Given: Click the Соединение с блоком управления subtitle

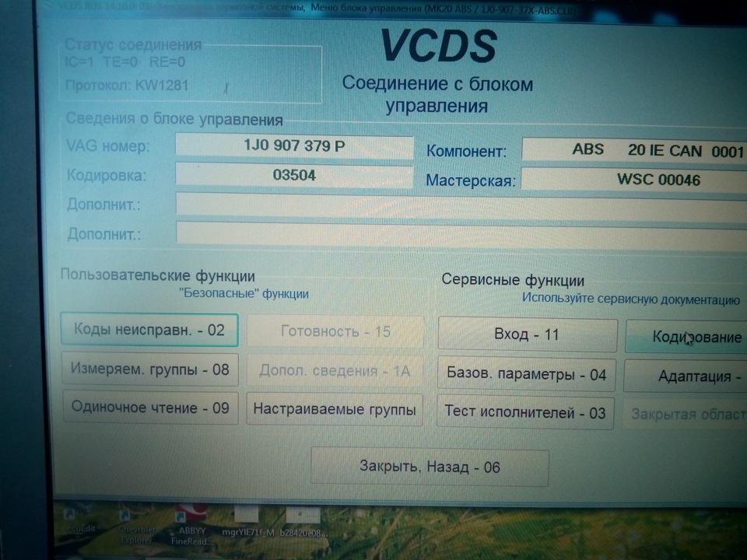Looking at the screenshot, I should click(437, 94).
